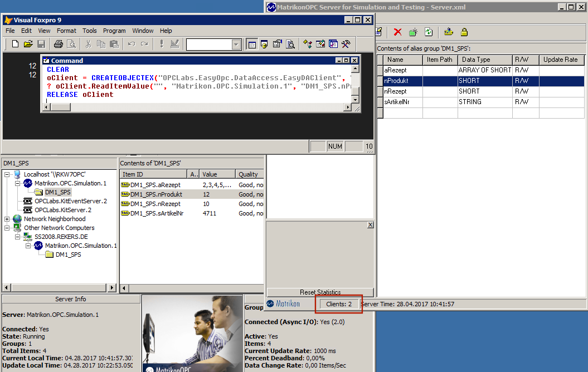
Task: Select OPCLabs.KitEventServer.2 in the server tree
Action: [70, 201]
